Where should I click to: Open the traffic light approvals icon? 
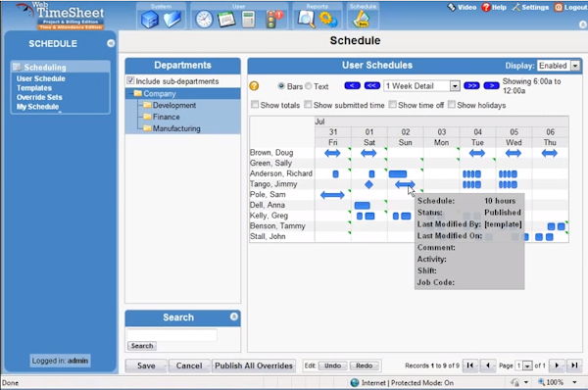point(273,20)
